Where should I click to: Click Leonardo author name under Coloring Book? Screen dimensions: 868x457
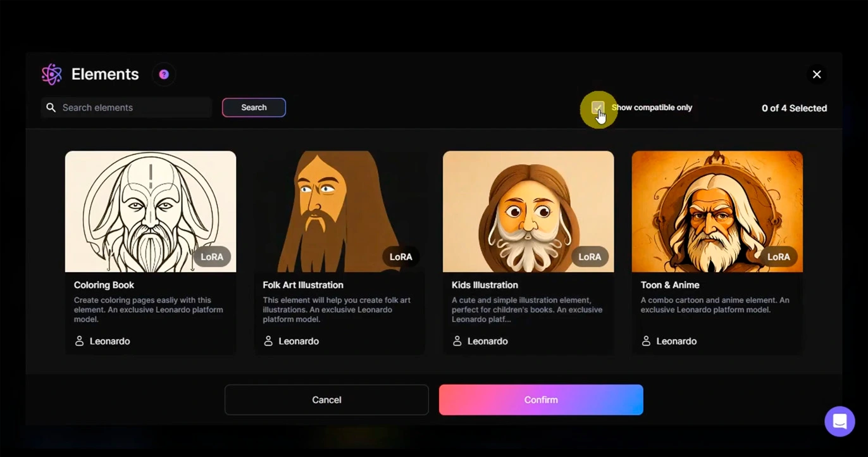click(110, 341)
